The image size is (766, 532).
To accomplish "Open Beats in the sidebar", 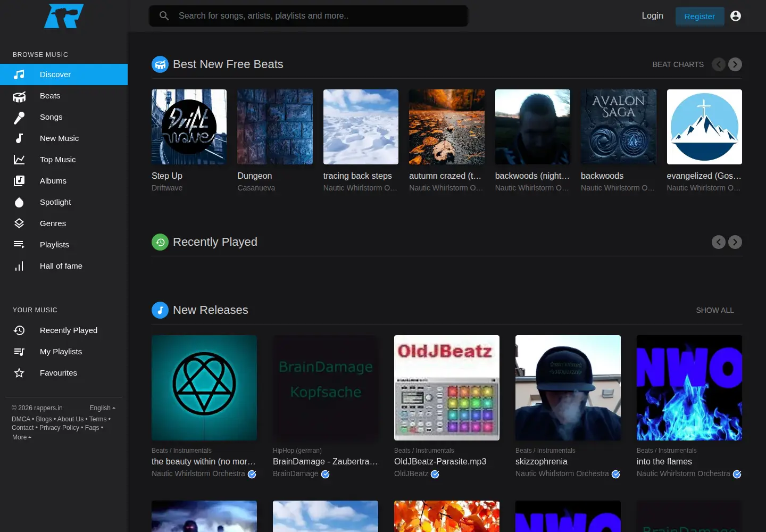I will coord(64,96).
